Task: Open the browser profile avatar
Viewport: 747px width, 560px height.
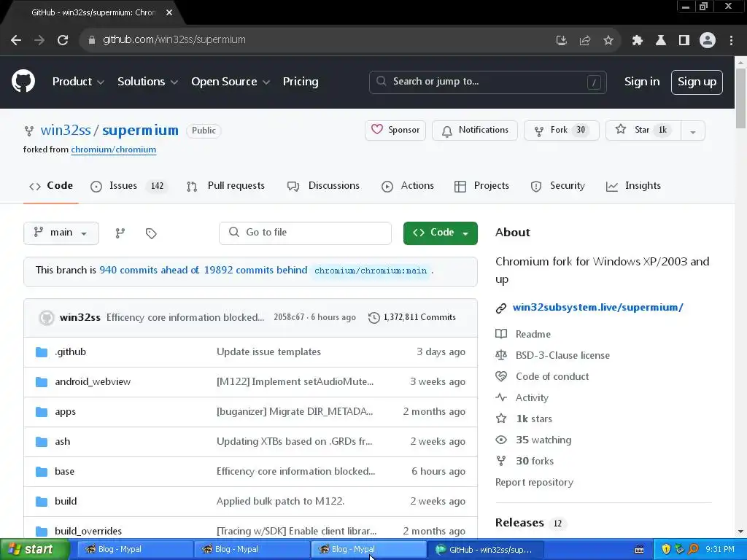Action: pyautogui.click(x=708, y=41)
